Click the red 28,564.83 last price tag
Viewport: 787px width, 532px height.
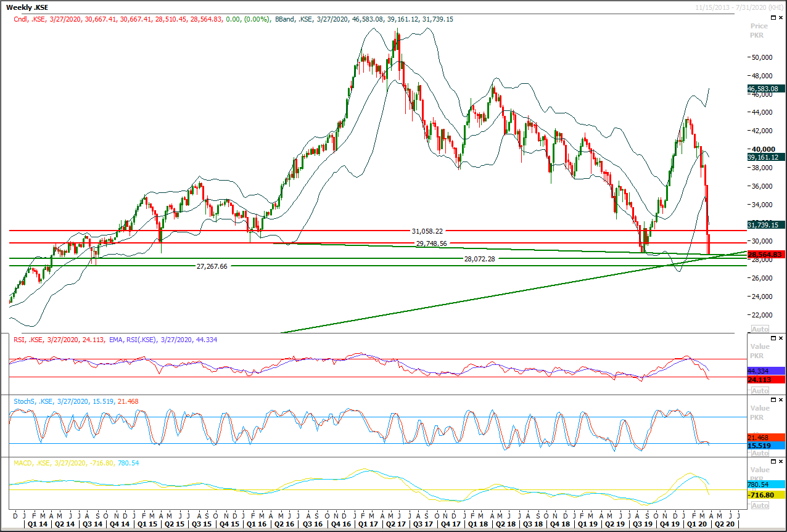[x=765, y=255]
